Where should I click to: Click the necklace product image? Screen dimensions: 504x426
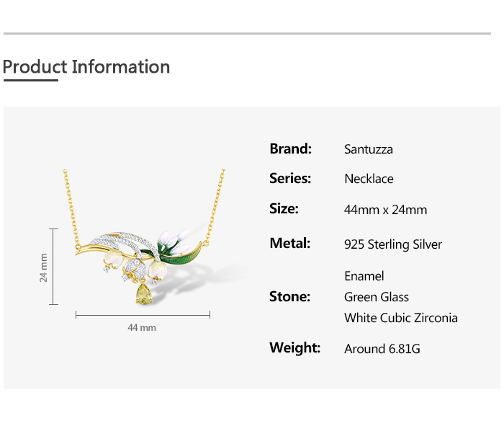143,245
